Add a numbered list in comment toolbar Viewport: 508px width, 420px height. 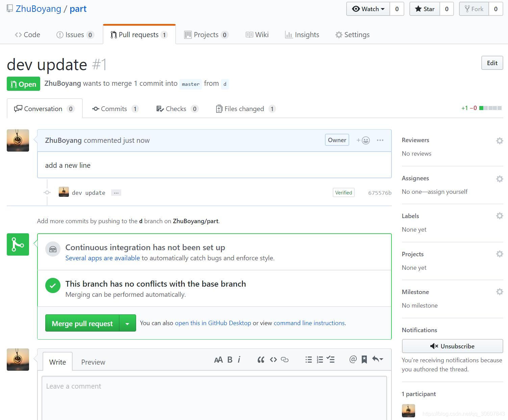(320, 360)
